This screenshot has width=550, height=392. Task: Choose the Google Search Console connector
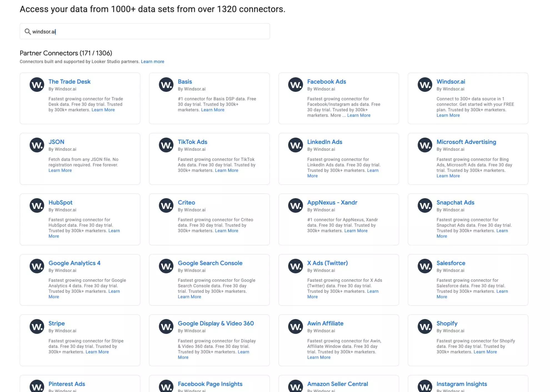click(210, 263)
